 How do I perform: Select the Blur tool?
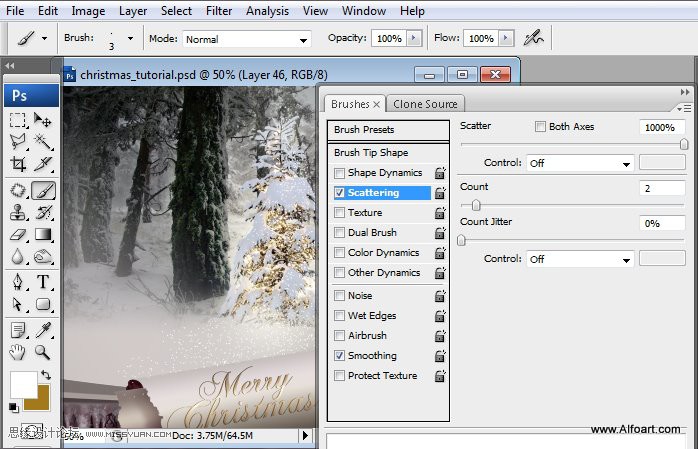[x=18, y=256]
